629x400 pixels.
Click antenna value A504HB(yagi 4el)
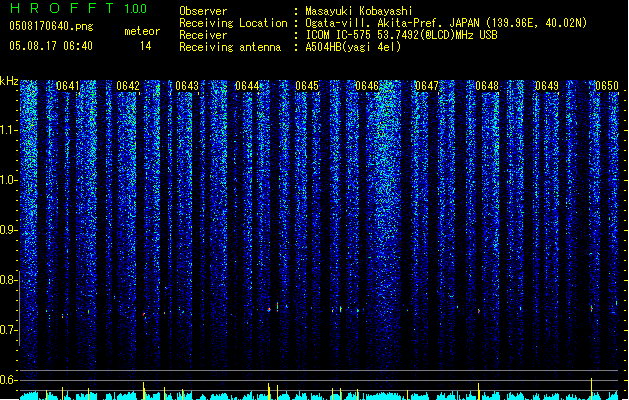tap(353, 47)
